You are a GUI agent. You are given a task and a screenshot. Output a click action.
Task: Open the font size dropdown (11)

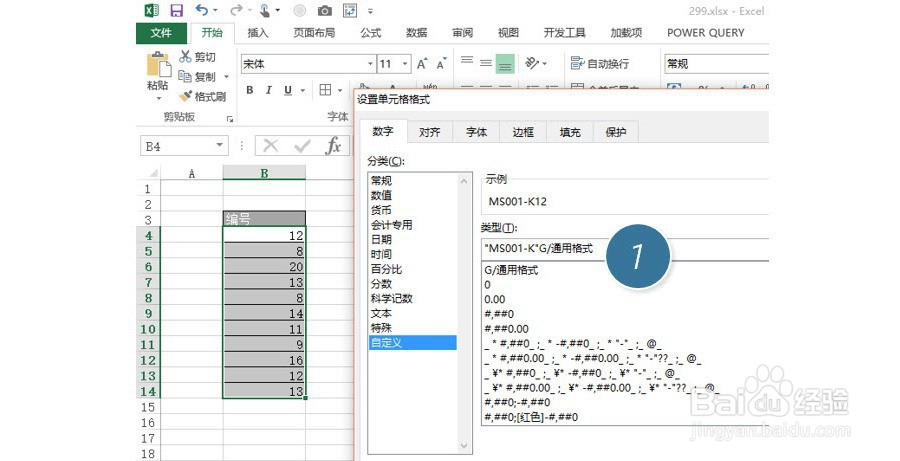click(405, 64)
